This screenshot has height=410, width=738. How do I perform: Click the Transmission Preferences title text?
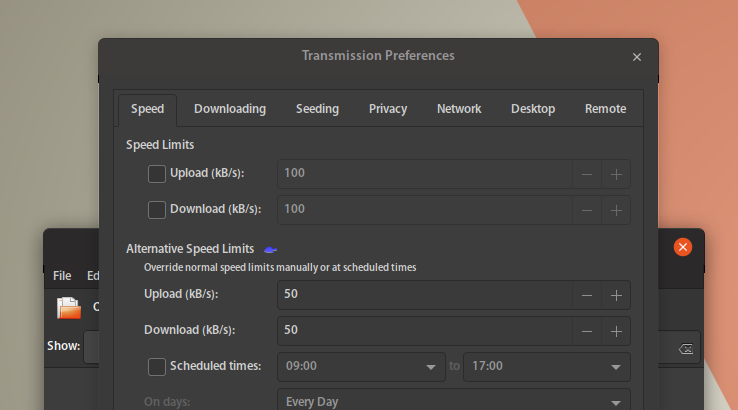[378, 56]
